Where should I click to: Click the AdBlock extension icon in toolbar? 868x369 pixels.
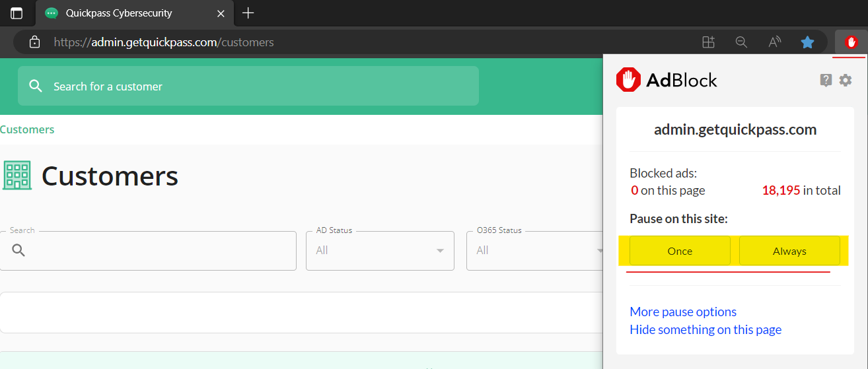(x=851, y=42)
